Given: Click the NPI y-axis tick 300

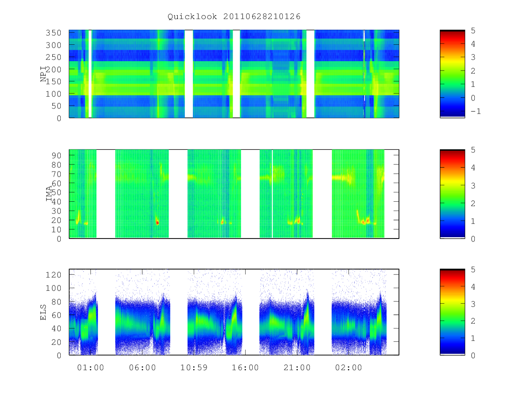Looking at the screenshot, I should tap(53, 45).
